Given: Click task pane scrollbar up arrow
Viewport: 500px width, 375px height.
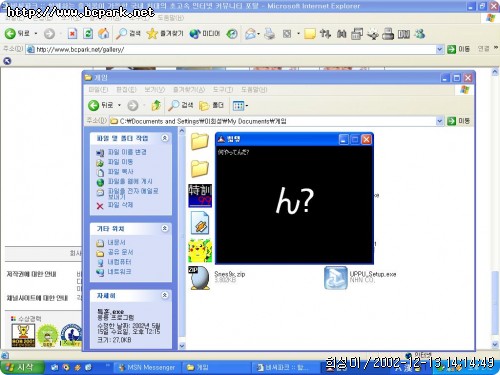Looking at the screenshot, I should 182,131.
